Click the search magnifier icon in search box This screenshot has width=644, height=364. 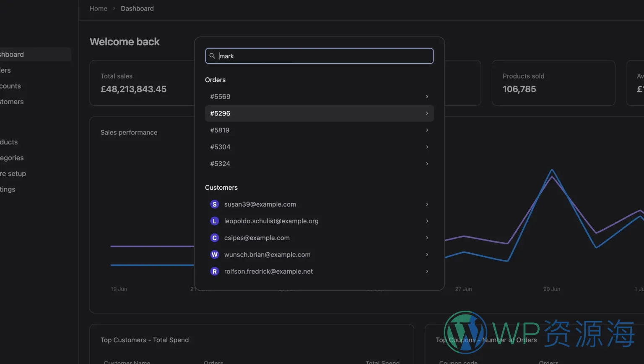pyautogui.click(x=212, y=56)
